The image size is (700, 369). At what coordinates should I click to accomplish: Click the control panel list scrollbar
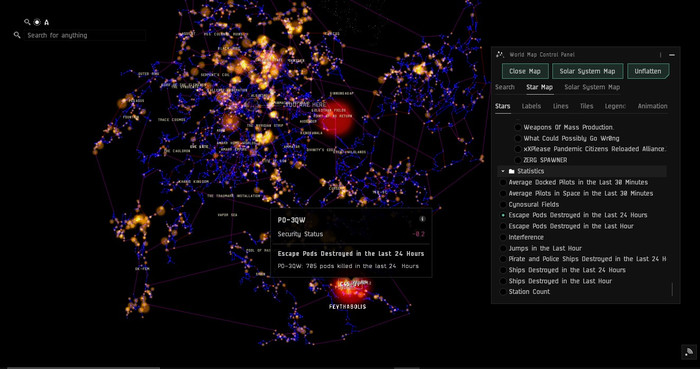point(672,289)
